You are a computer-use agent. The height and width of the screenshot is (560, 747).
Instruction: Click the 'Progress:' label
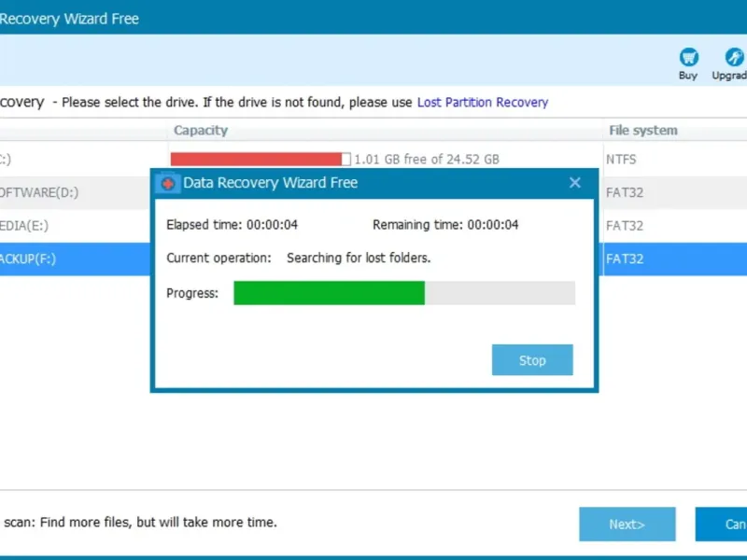pos(192,293)
